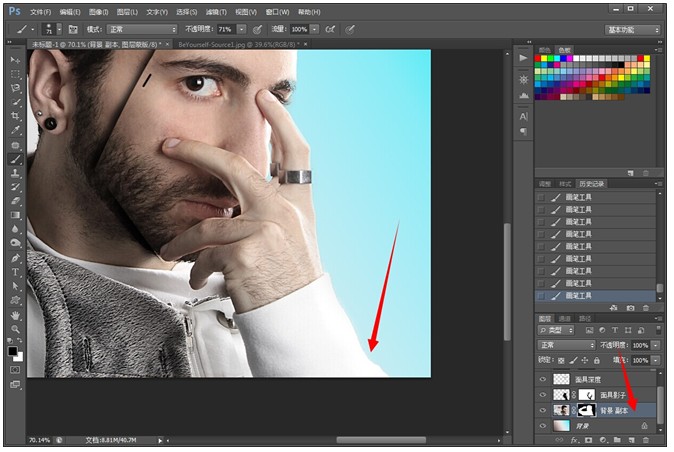Select the History Brush tool
The height and width of the screenshot is (452, 674).
(15, 187)
